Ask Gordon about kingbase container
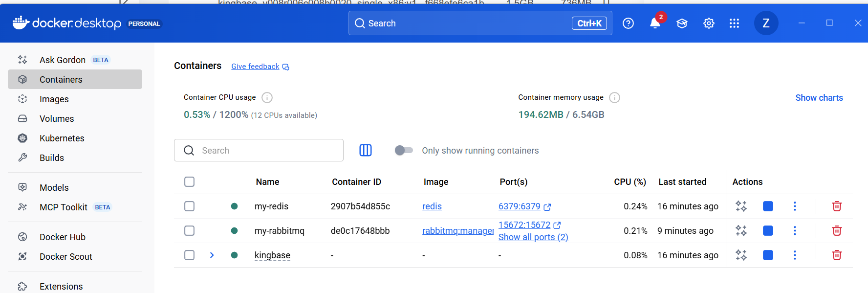 (x=741, y=255)
